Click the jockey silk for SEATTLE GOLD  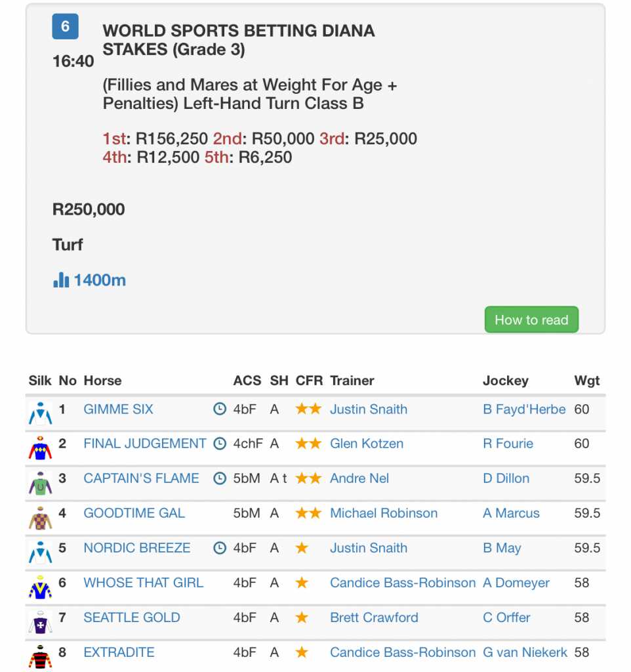coord(40,622)
